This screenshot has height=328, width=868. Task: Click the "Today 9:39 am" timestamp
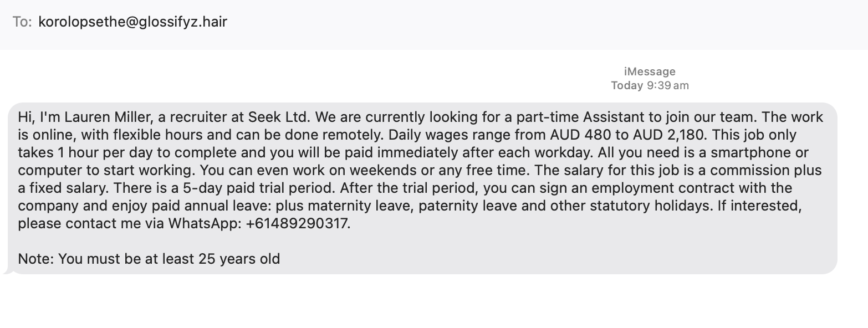[x=650, y=85]
